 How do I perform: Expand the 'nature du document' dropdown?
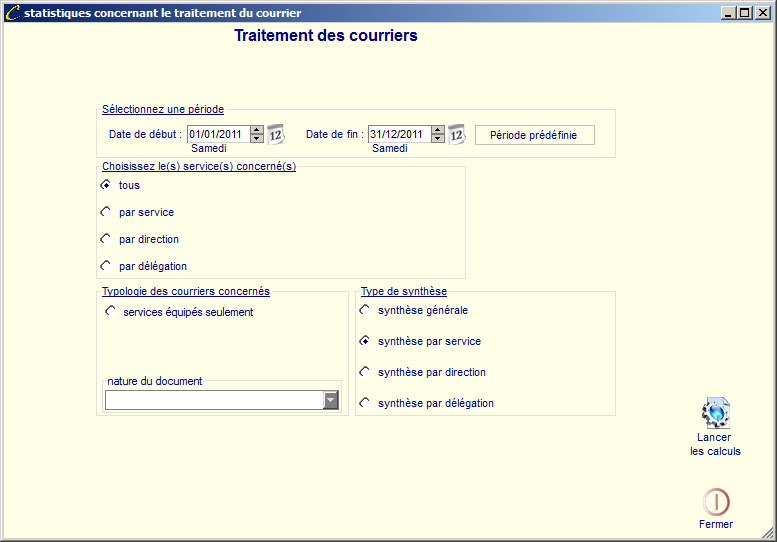click(331, 400)
